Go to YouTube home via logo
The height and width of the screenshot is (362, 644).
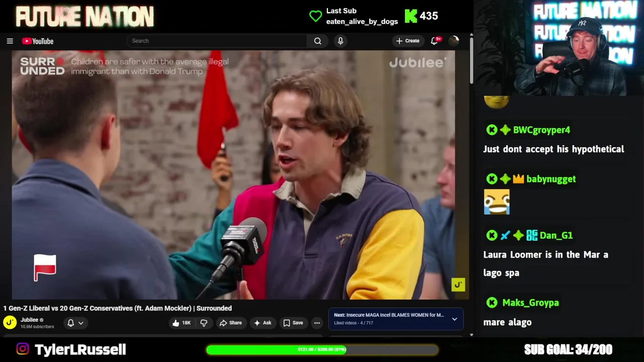(x=38, y=41)
